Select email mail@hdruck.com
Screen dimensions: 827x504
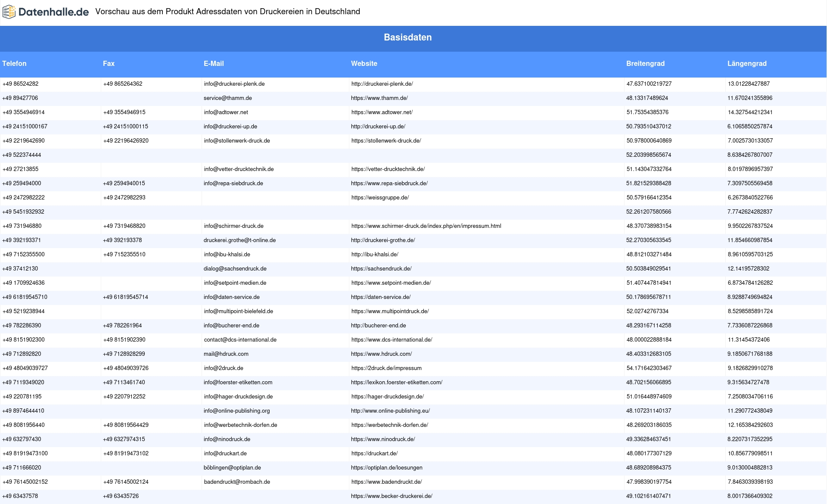coord(226,354)
